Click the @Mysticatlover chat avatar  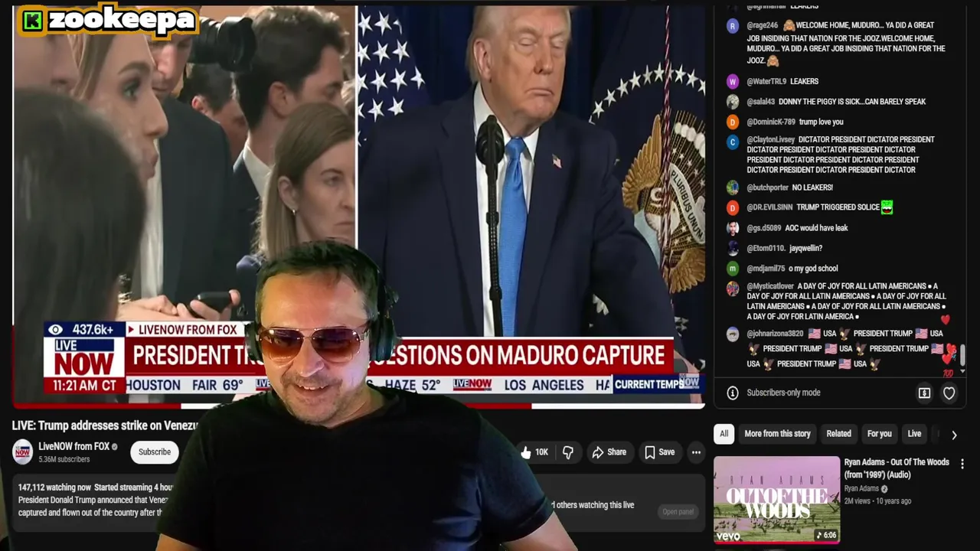733,289
